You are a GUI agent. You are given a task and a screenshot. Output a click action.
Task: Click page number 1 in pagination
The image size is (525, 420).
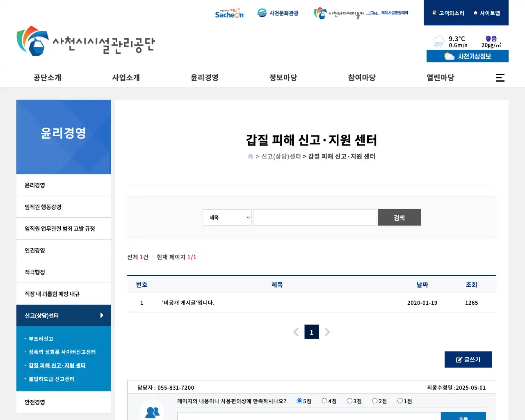pos(312,332)
